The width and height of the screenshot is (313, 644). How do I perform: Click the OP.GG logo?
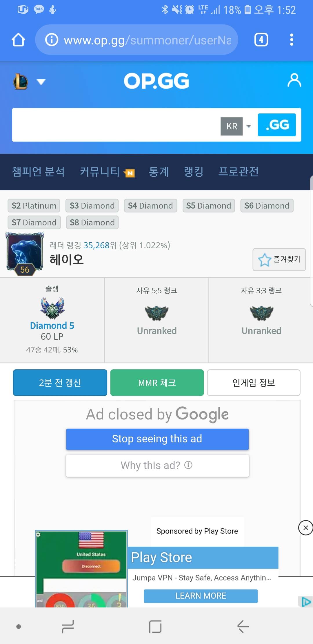point(156,81)
